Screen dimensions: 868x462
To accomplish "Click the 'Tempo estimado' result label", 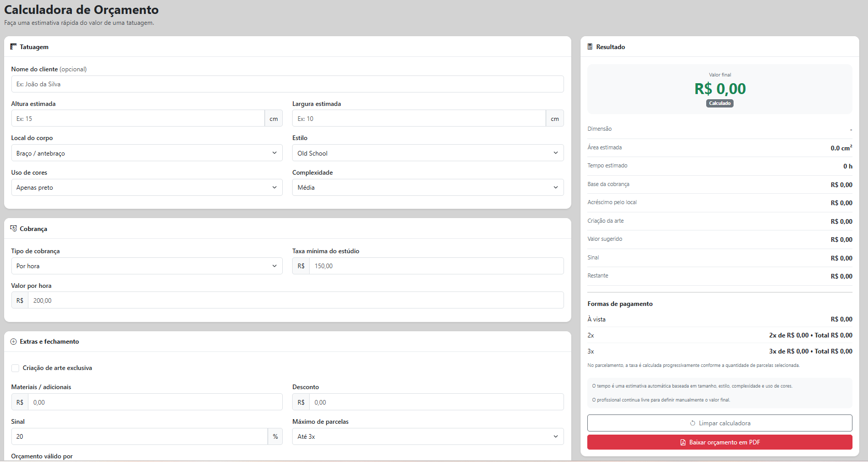I will [607, 165].
